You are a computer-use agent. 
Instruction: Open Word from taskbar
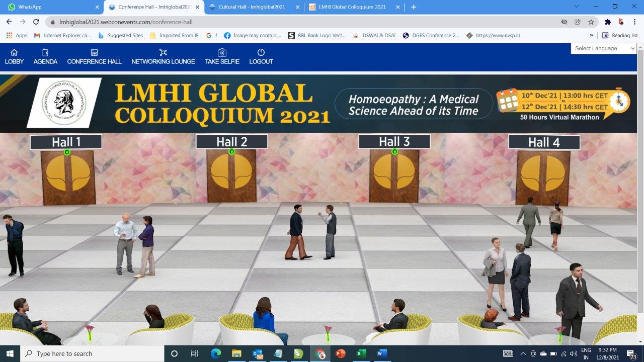[382, 353]
